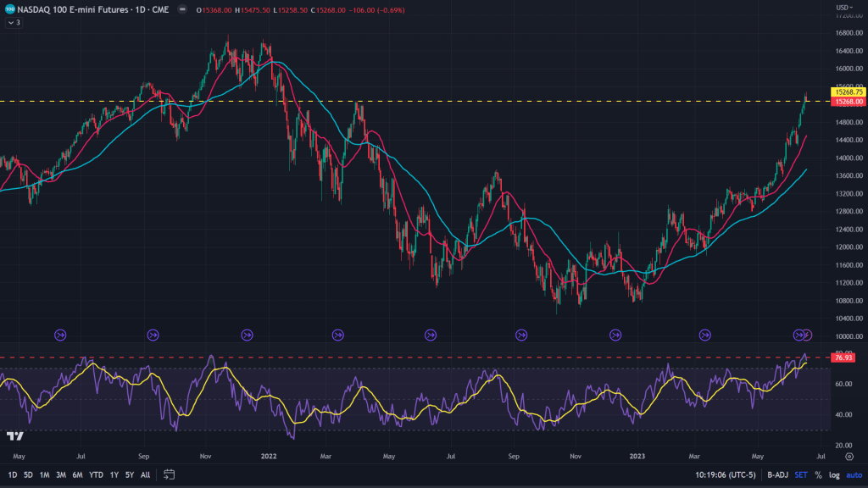868x488 pixels.
Task: Toggle the auto scale option
Action: point(854,474)
